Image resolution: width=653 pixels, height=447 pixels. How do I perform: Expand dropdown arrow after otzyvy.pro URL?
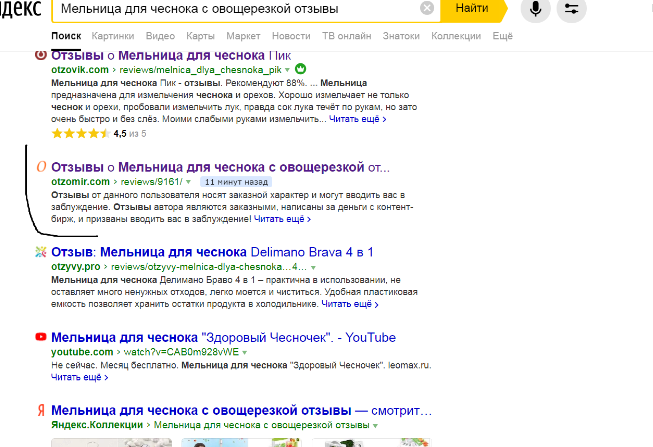tap(313, 267)
